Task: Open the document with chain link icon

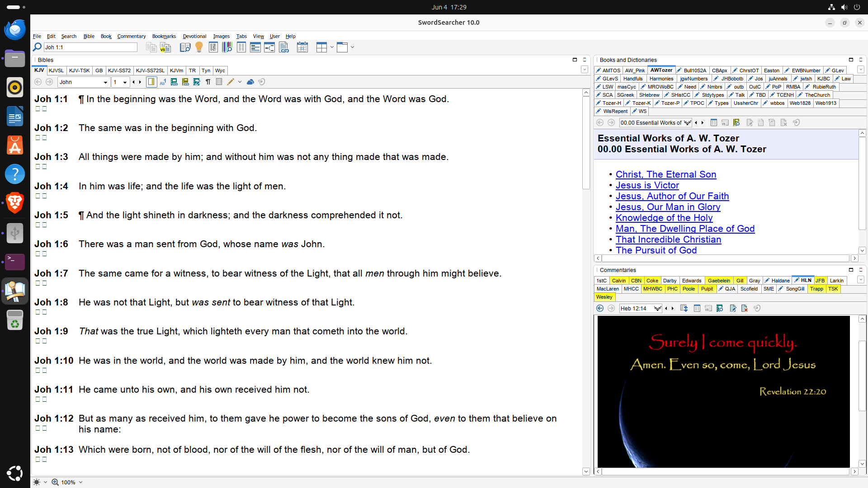Action: (x=284, y=47)
